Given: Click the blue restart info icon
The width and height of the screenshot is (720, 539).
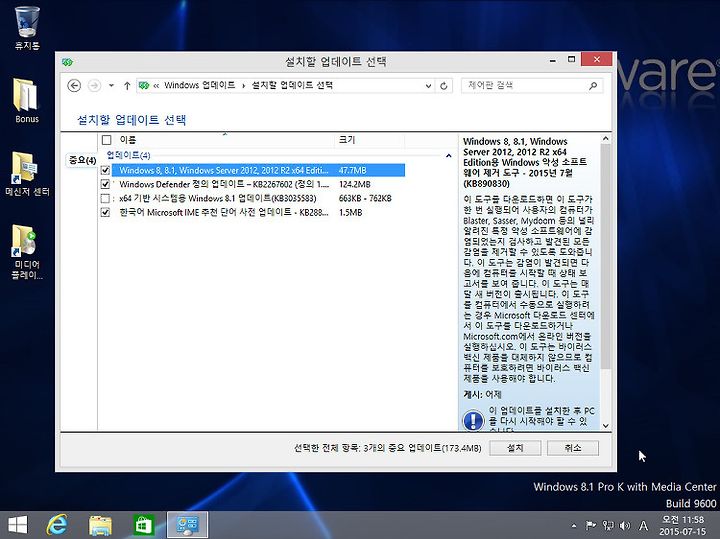Looking at the screenshot, I should 473,421.
